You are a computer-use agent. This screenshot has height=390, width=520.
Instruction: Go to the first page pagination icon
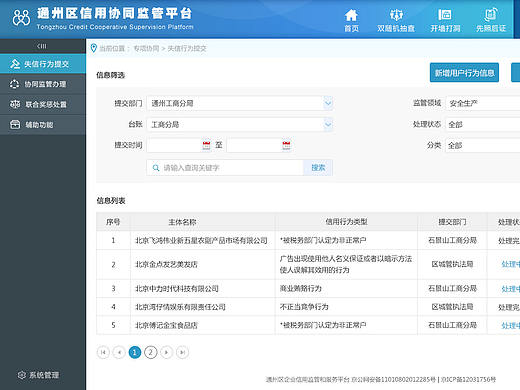coord(103,352)
